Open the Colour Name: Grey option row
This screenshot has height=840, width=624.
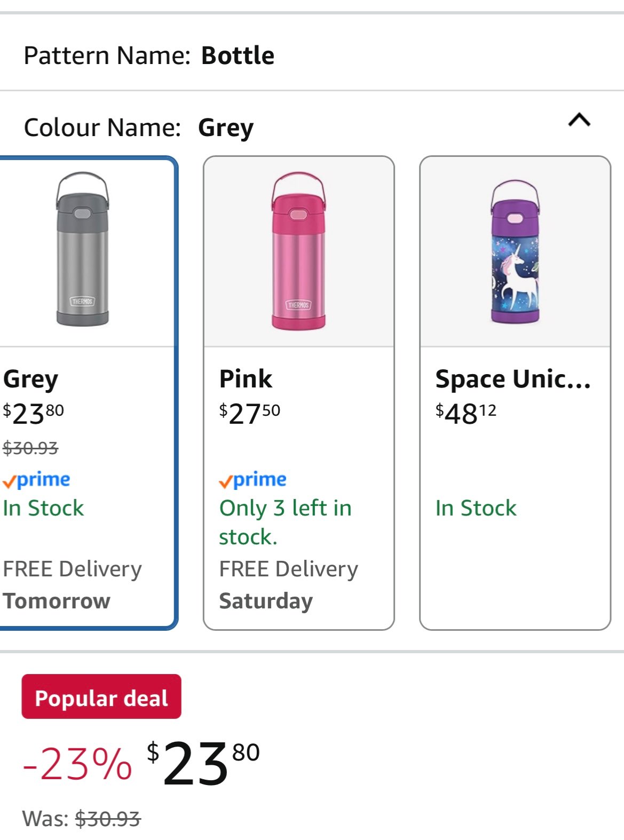point(139,127)
